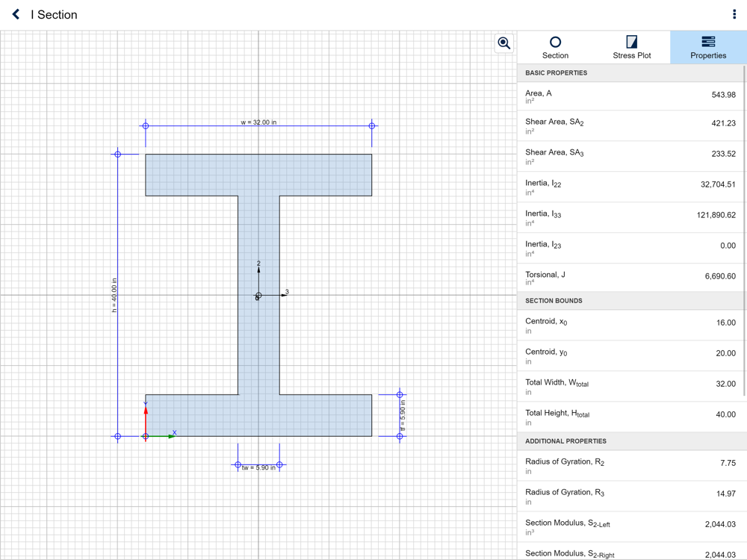Click the web thickness label tw = 5.90 in
Viewport: 747px width, 560px height.
coord(258,467)
